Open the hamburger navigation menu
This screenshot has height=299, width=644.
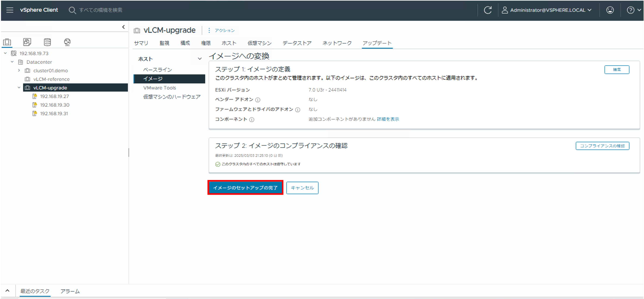[x=10, y=10]
